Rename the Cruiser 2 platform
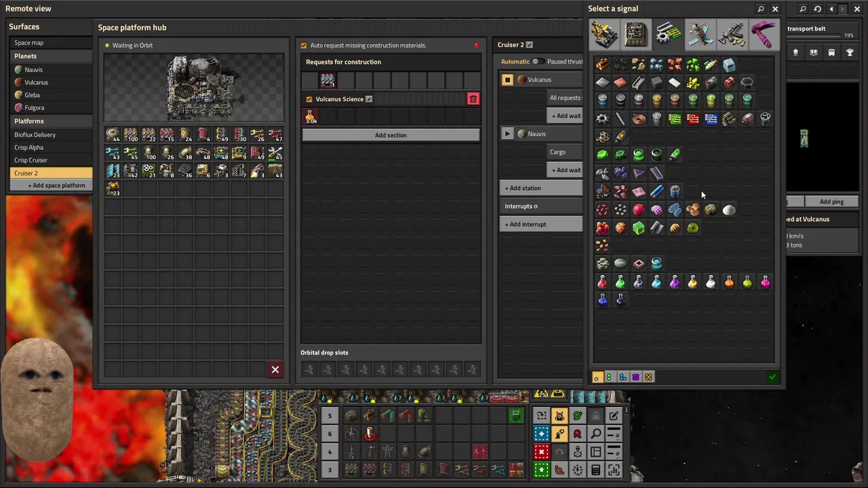The width and height of the screenshot is (868, 488). point(530,45)
